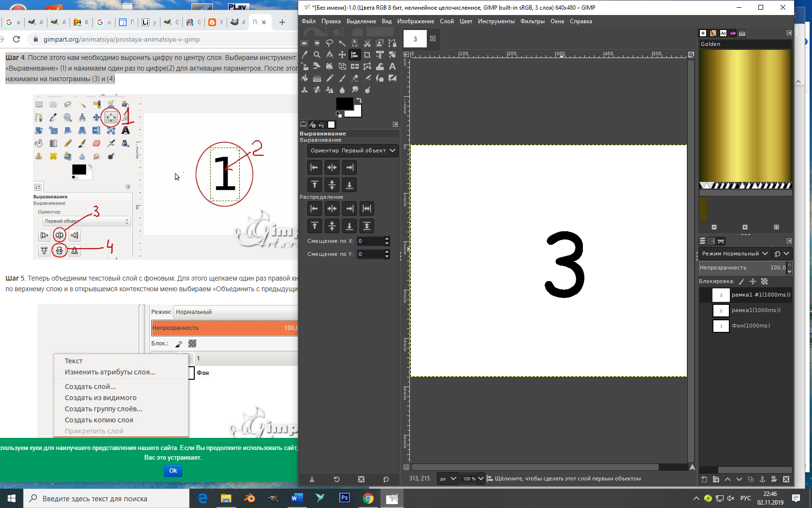This screenshot has width=812, height=508.
Task: Toggle lock alpha channel
Action: click(764, 281)
